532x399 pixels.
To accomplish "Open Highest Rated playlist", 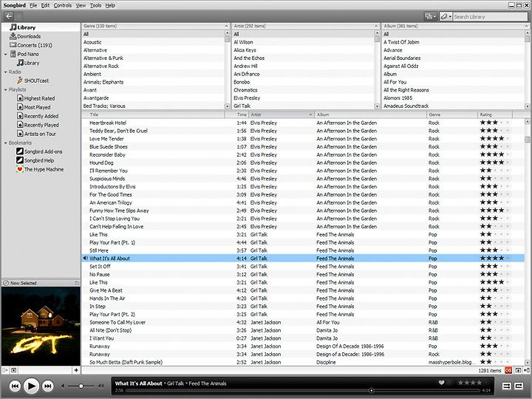I will (x=36, y=98).
